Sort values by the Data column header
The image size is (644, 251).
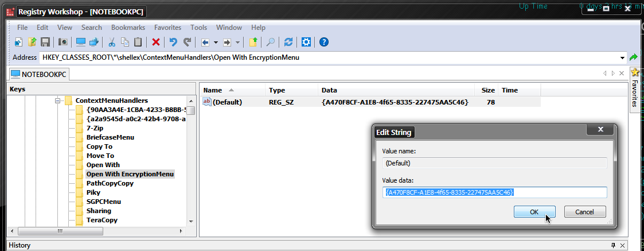pyautogui.click(x=396, y=90)
